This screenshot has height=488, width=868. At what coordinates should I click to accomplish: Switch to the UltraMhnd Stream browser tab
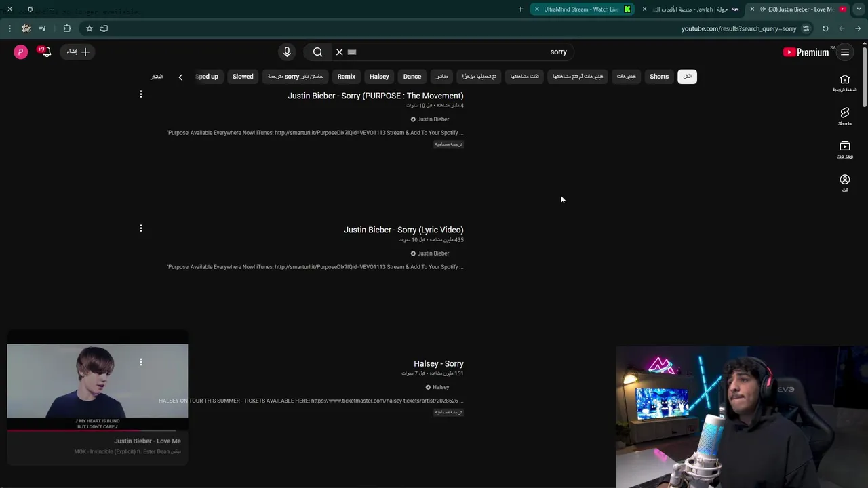pos(583,9)
